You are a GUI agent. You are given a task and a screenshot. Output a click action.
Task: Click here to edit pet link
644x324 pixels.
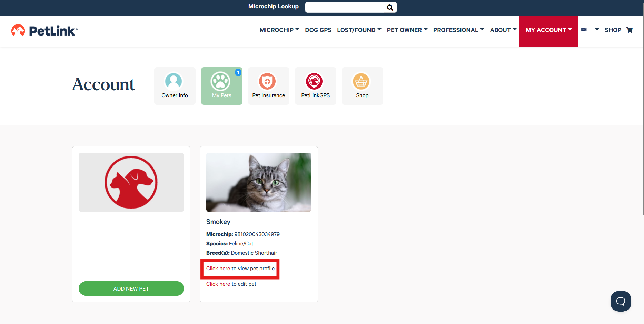point(218,284)
